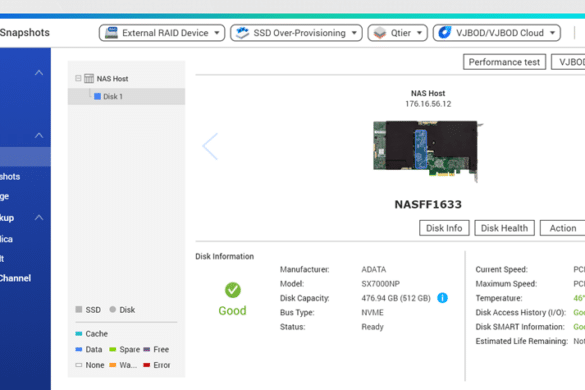Open the sidebar item ending in 'ge'
Viewport: 585px width, 390px height.
(x=4, y=196)
